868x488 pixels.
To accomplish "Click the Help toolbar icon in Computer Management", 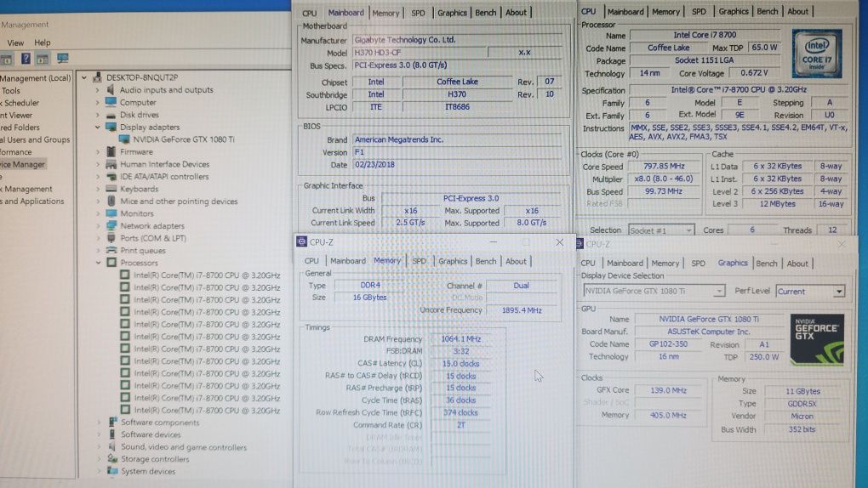I will (x=26, y=58).
